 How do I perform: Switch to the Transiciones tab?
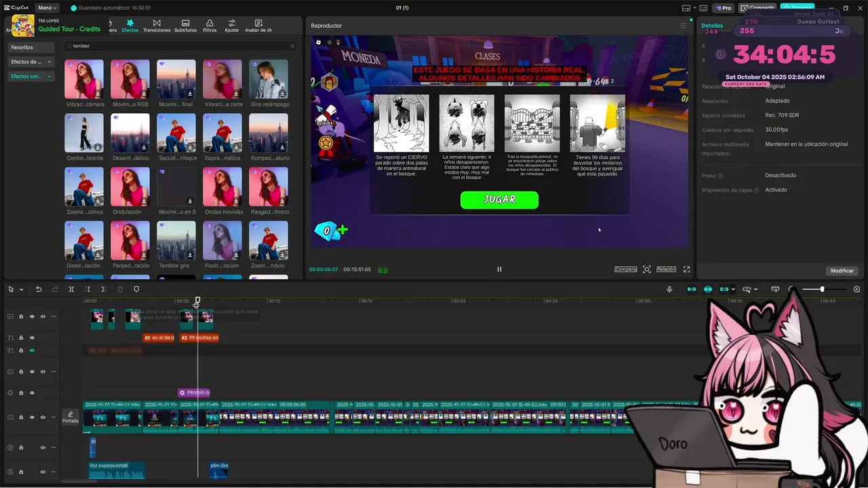(157, 26)
